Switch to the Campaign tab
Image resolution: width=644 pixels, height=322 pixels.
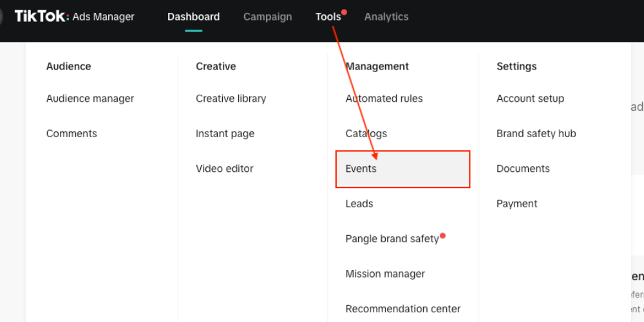[x=267, y=17]
